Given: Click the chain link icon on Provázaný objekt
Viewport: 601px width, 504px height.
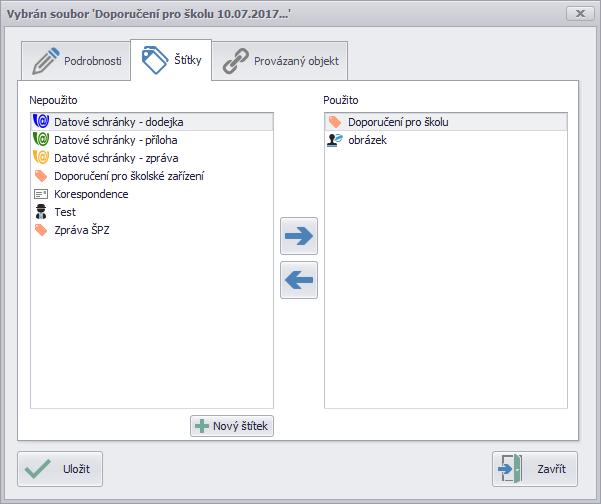Looking at the screenshot, I should point(236,61).
